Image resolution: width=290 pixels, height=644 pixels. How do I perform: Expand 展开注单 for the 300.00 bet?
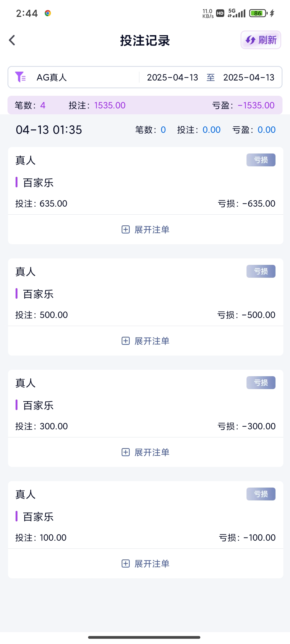pos(152,452)
